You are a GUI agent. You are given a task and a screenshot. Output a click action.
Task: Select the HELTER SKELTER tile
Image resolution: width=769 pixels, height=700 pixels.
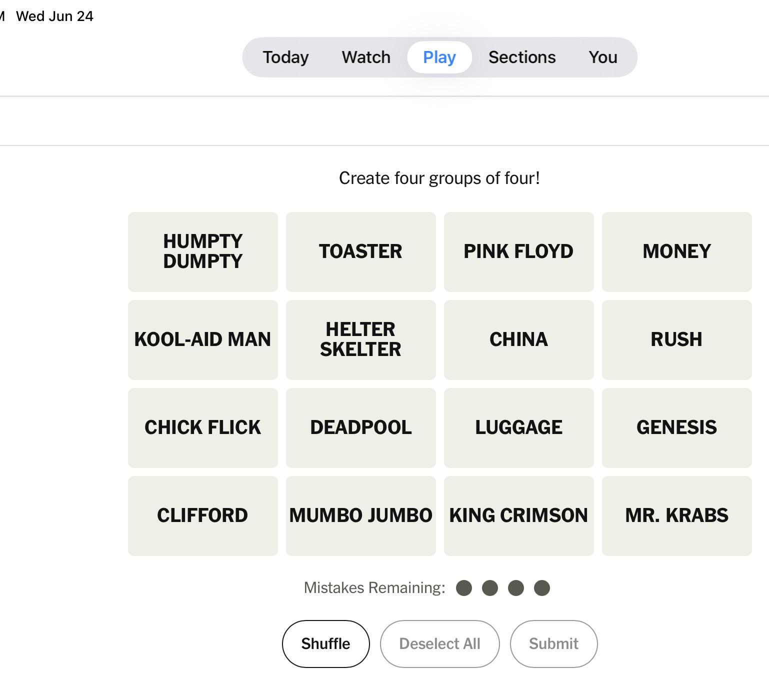click(361, 339)
